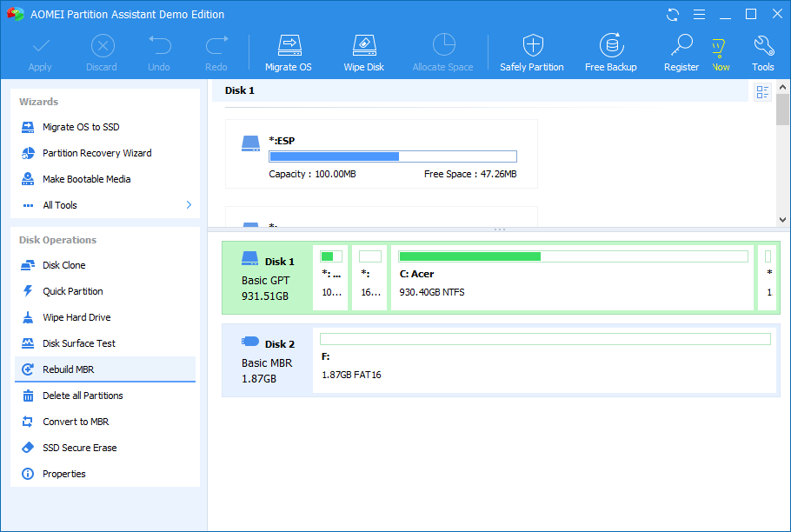Screen dimensions: 791x532
Task: Select Disk 1 Basic GPT header
Action: [268, 278]
